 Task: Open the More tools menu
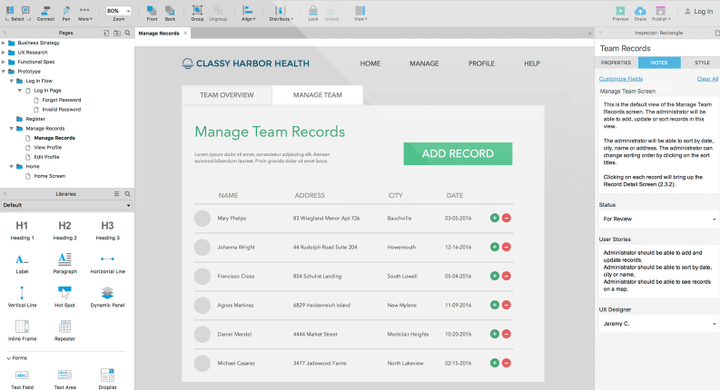coord(85,13)
